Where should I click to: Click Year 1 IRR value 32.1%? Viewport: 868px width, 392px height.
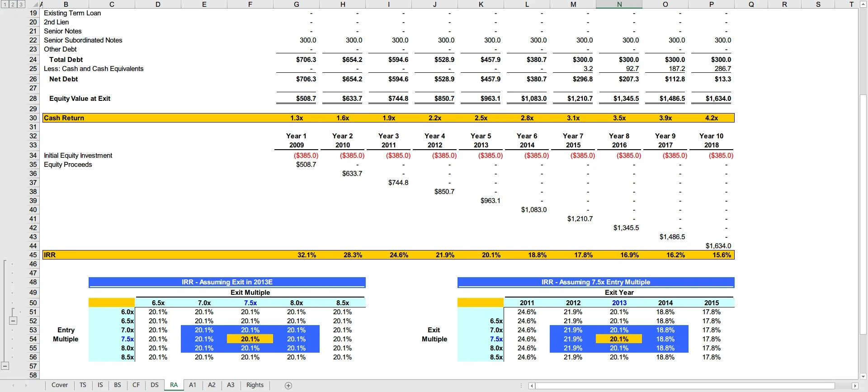click(307, 255)
